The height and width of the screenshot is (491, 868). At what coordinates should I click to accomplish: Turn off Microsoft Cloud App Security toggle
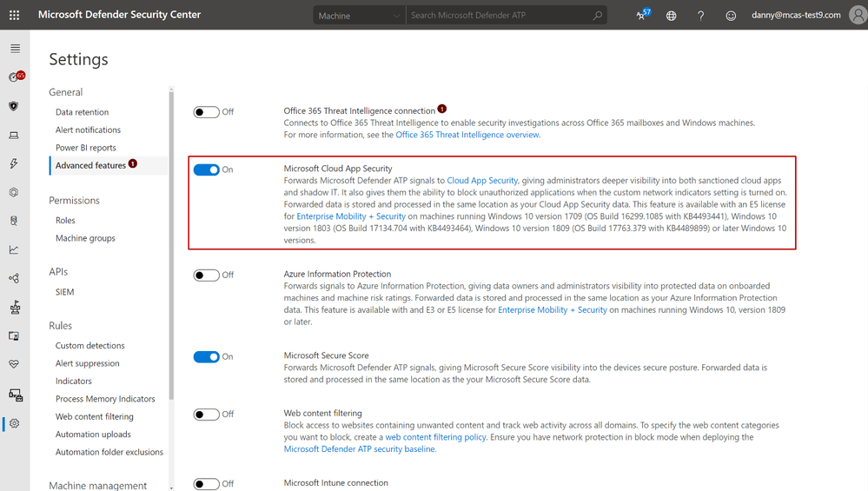(207, 169)
